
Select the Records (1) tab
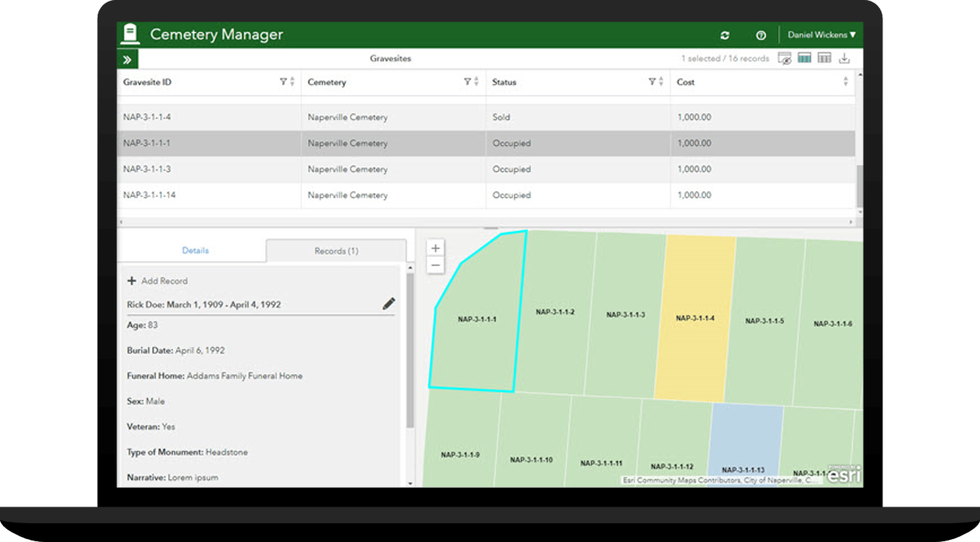[x=336, y=251]
